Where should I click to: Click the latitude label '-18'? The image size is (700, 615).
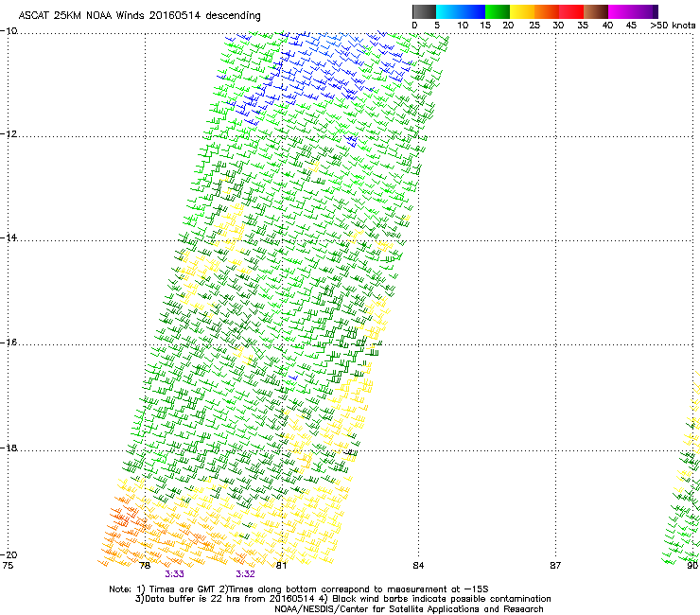tap(9, 448)
